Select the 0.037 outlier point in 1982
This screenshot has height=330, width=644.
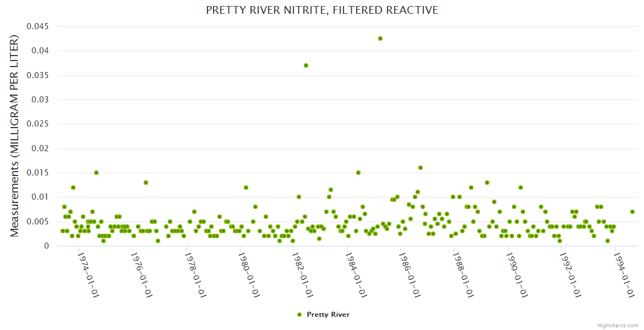pos(306,65)
